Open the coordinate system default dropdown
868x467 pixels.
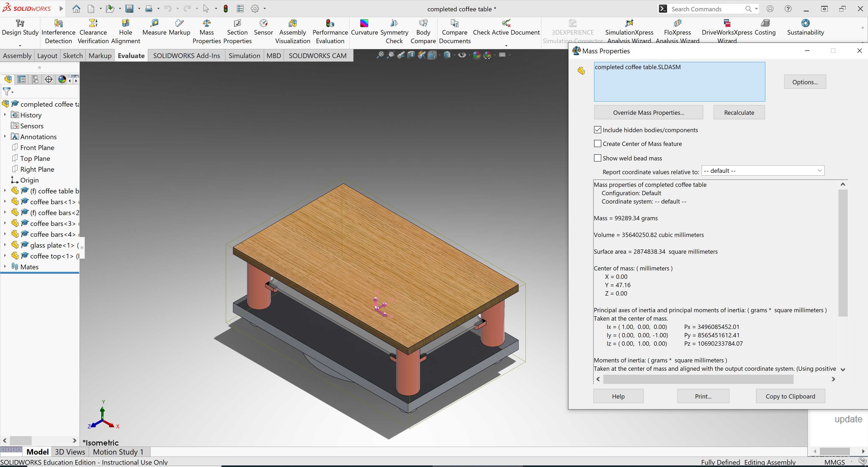pyautogui.click(x=763, y=171)
